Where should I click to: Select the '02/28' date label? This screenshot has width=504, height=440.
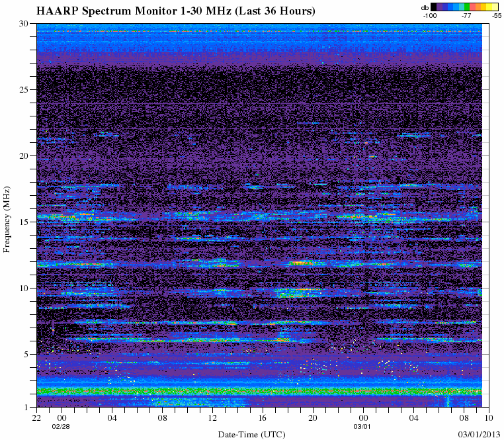[x=61, y=427]
